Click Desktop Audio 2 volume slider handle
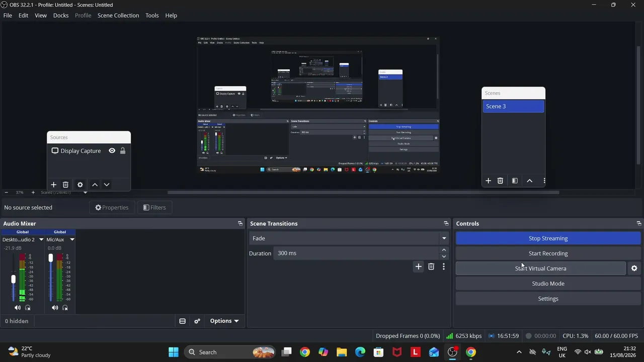Screen dimensions: 644x362 [13, 279]
